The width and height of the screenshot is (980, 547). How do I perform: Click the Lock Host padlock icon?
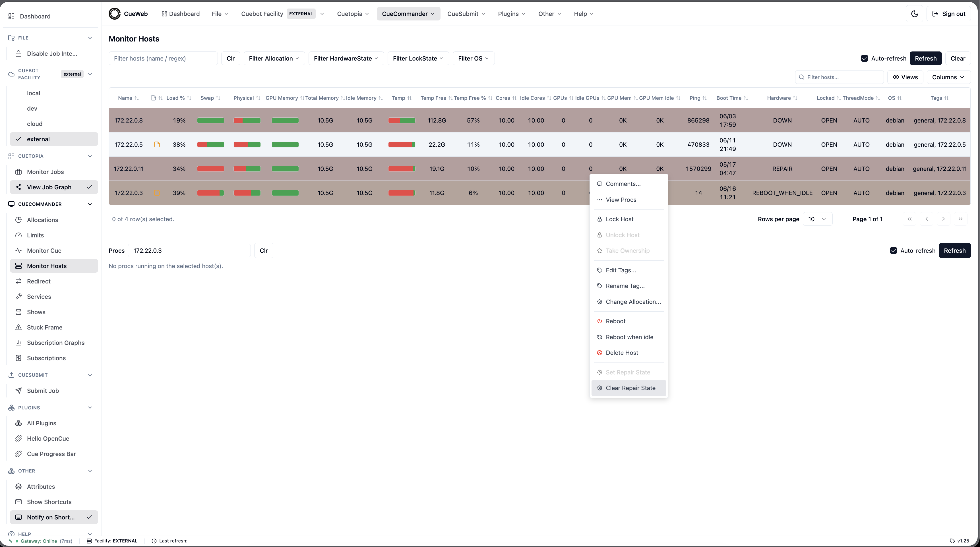tap(599, 219)
